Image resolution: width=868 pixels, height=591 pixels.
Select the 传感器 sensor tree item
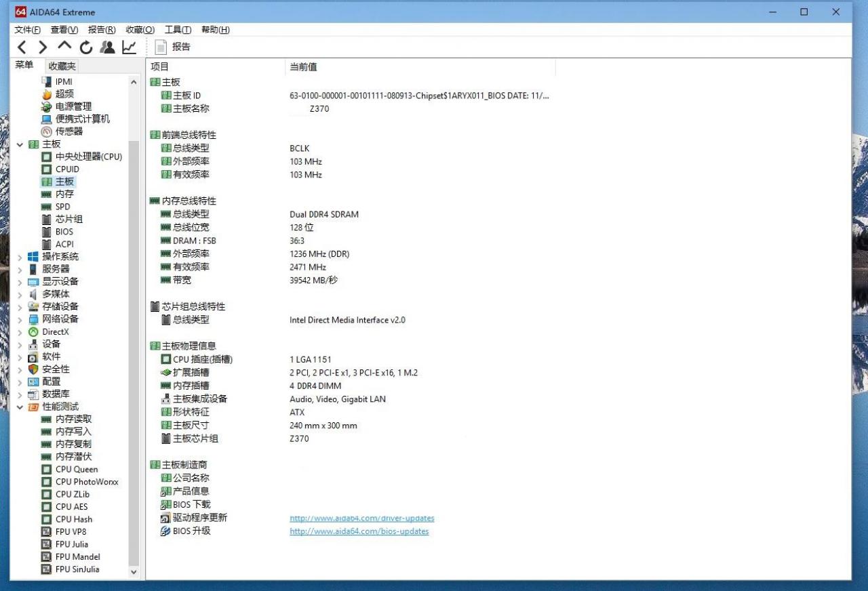point(69,131)
